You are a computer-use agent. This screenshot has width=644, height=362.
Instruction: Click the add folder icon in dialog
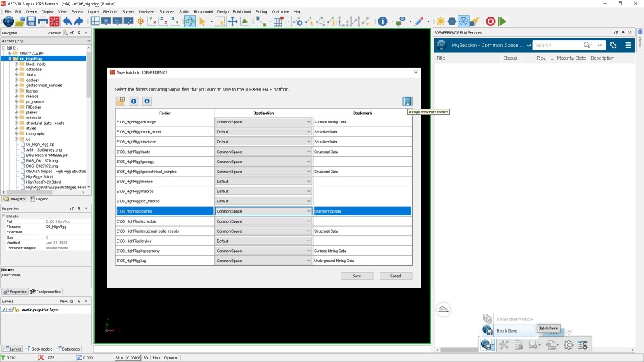pos(120,101)
